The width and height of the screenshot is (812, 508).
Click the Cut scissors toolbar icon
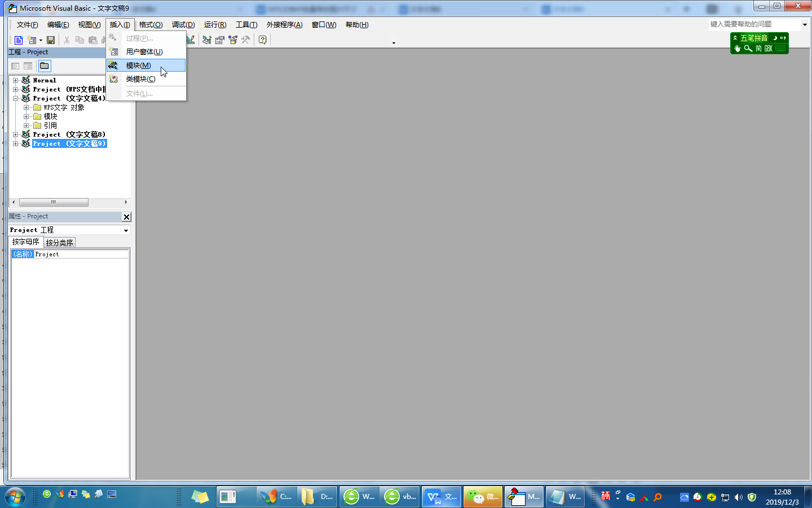coord(67,40)
